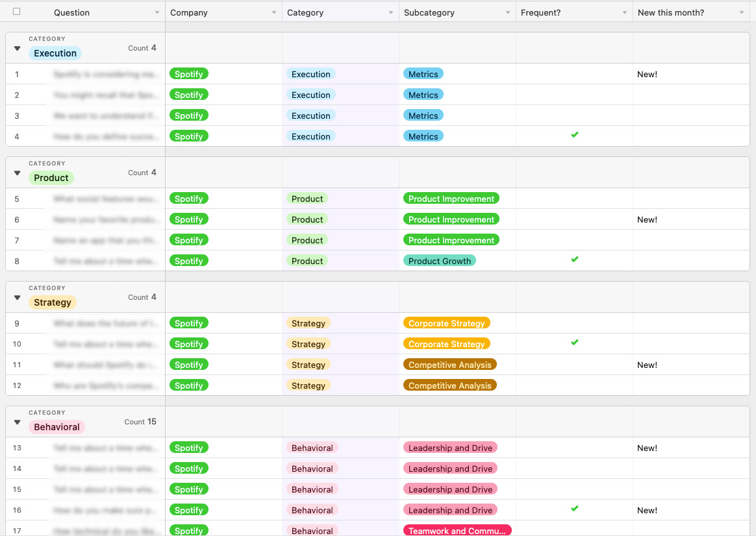Collapse the Product category group
The height and width of the screenshot is (536, 756).
[x=18, y=173]
